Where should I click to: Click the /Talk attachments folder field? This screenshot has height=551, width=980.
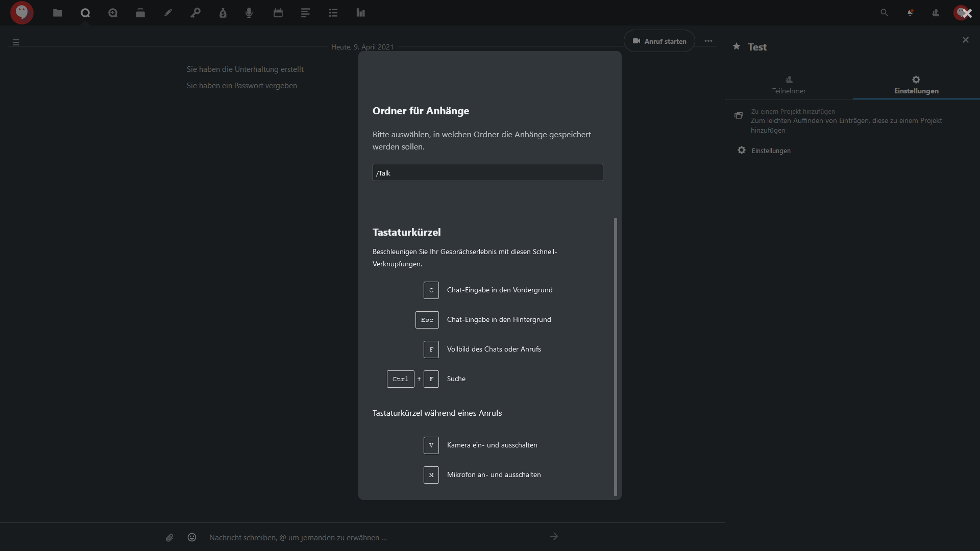pos(487,173)
